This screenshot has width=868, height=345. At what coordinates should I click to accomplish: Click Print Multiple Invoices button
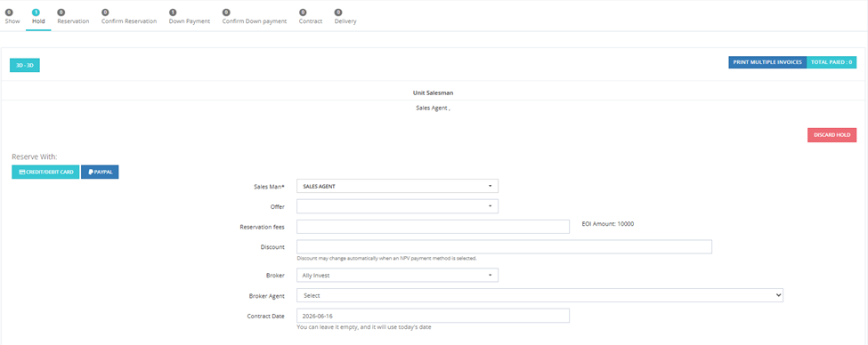pos(767,62)
